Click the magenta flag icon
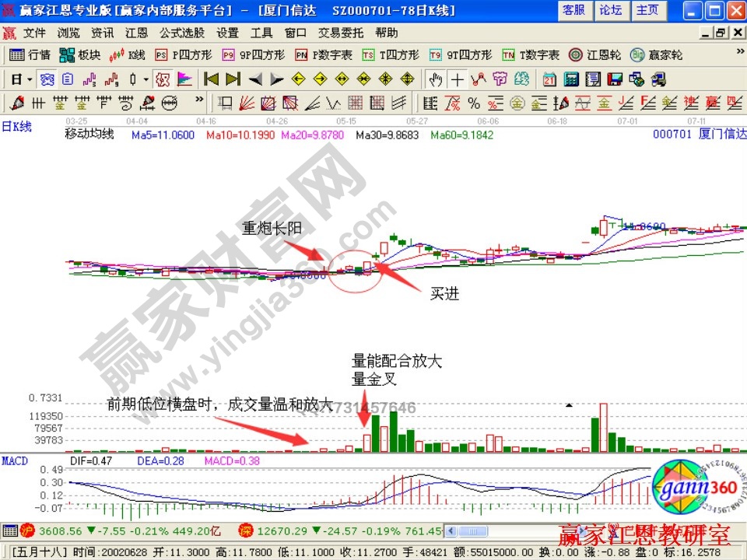 [x=184, y=79]
